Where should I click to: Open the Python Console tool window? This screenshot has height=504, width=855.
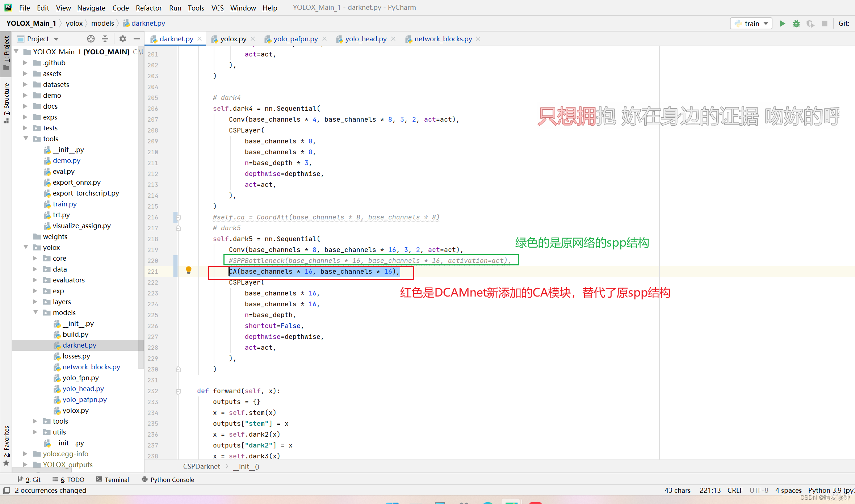point(168,479)
